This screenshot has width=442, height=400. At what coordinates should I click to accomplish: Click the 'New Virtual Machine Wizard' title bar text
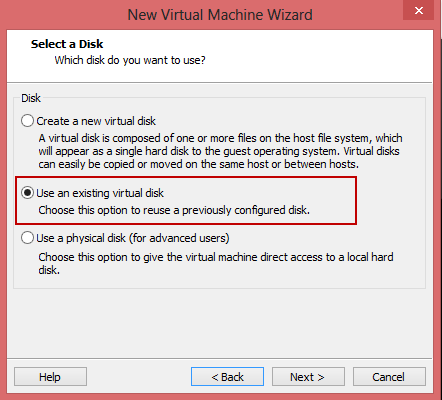coord(220,15)
